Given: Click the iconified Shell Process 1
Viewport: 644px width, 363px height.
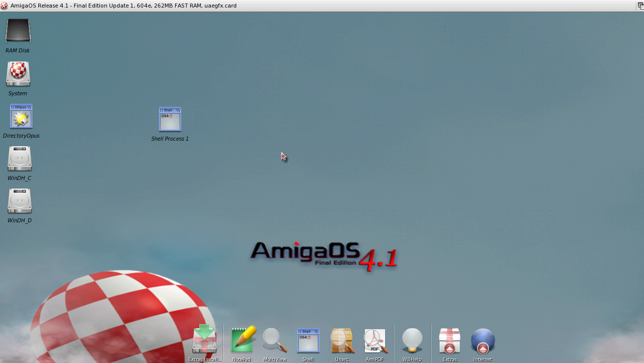Looking at the screenshot, I should (170, 119).
